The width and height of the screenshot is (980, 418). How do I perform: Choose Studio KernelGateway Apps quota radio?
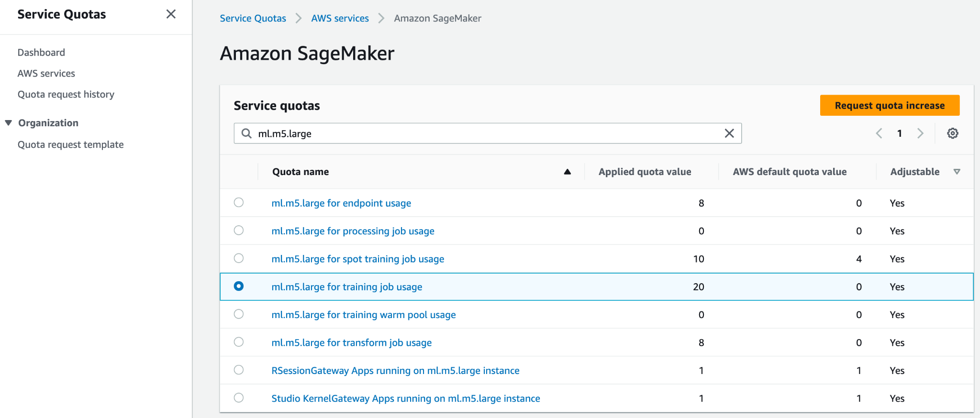239,398
